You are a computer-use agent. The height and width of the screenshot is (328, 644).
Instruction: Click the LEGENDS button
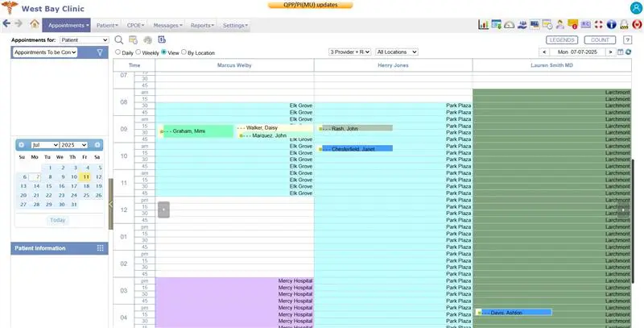(x=562, y=39)
